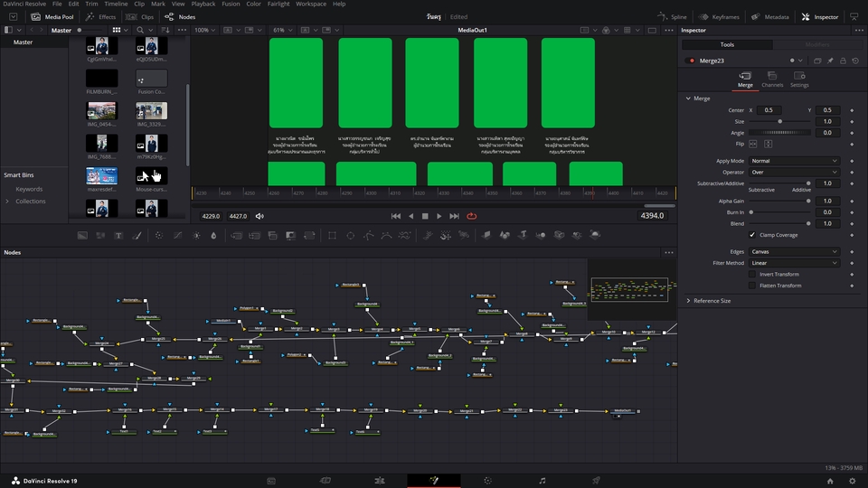Enable the Flatten Transform checkbox
Image resolution: width=868 pixels, height=488 pixels.
click(x=752, y=286)
